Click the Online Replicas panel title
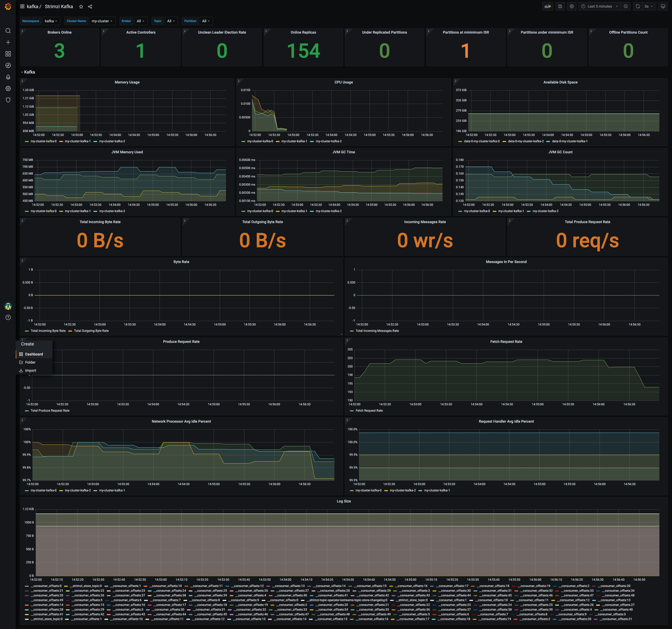The width and height of the screenshot is (672, 629). click(x=303, y=32)
